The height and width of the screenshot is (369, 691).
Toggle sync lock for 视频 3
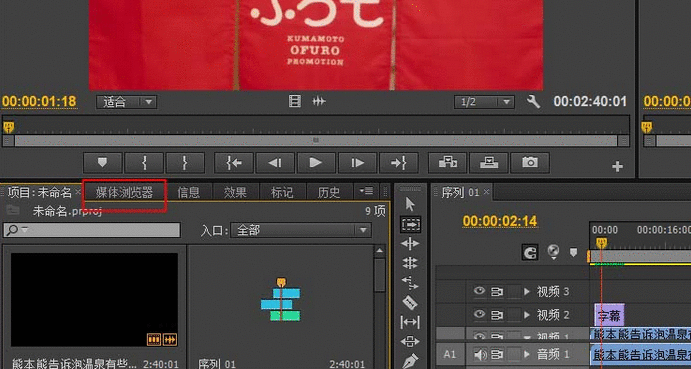pyautogui.click(x=497, y=291)
